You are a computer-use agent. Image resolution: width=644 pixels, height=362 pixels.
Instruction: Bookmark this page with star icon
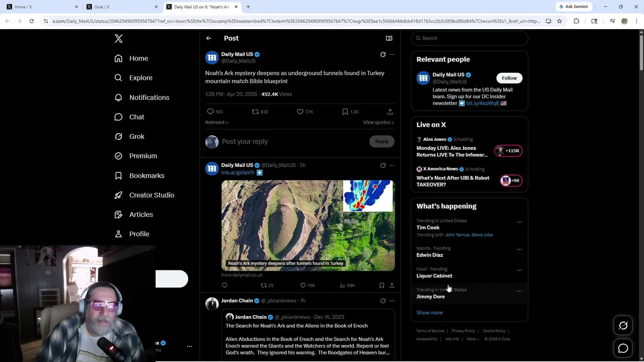click(x=559, y=21)
